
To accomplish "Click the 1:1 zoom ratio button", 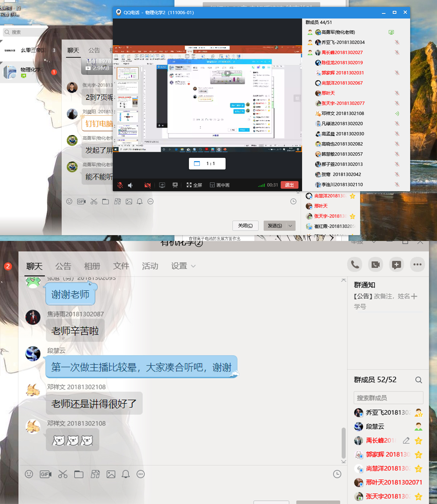I will coord(207,164).
